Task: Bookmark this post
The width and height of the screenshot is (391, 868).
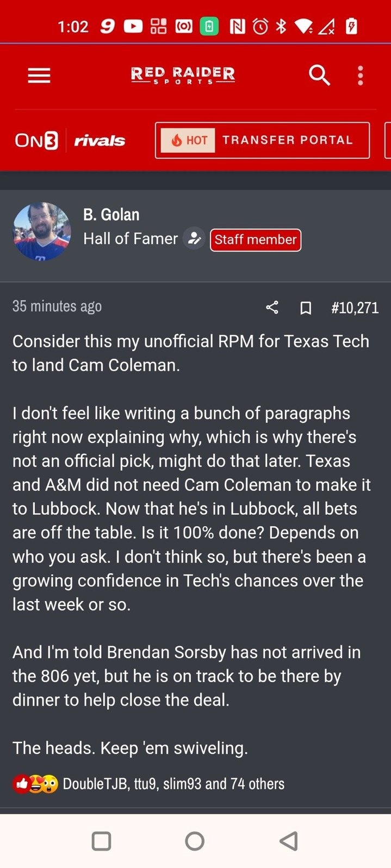Action: click(306, 308)
